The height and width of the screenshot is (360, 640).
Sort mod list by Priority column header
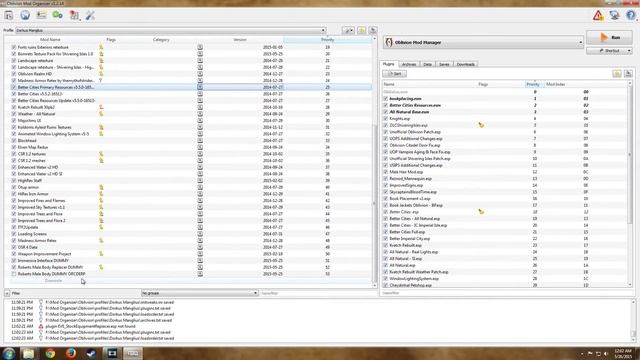[327, 40]
